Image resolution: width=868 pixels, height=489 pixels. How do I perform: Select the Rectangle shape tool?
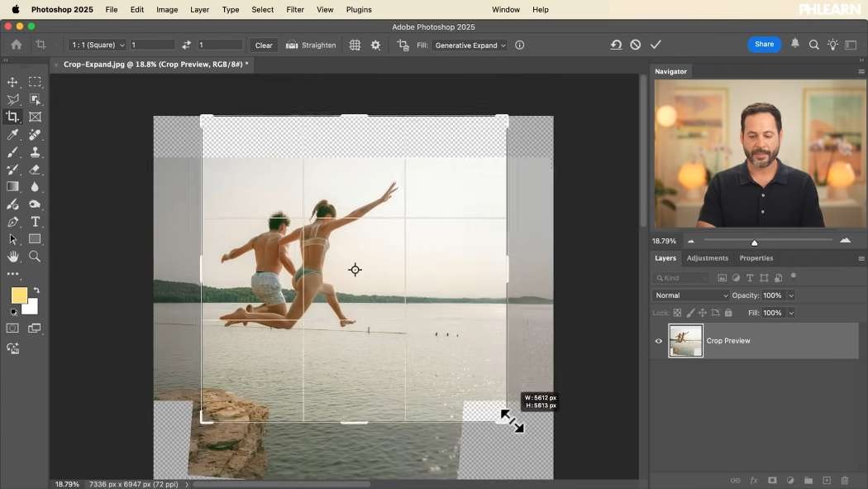point(35,239)
